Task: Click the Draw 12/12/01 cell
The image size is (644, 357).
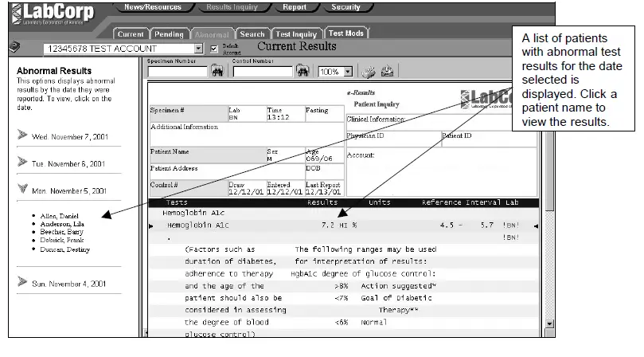Action: 247,188
